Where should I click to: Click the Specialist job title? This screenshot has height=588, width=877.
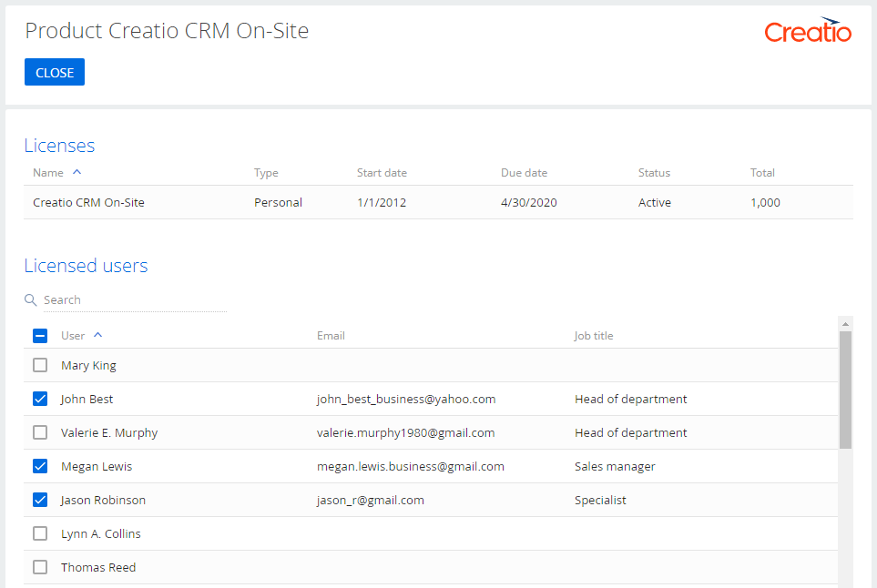(x=600, y=500)
